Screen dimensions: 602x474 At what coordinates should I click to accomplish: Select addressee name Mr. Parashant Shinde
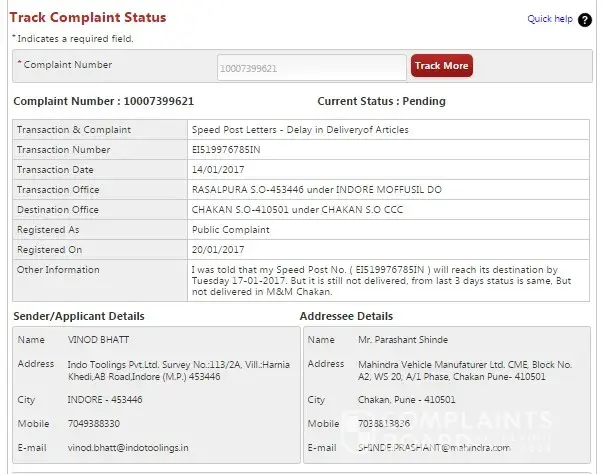click(403, 340)
